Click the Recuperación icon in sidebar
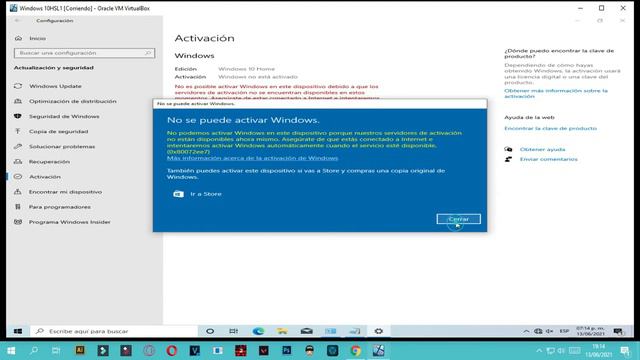The width and height of the screenshot is (640, 360). [x=18, y=162]
